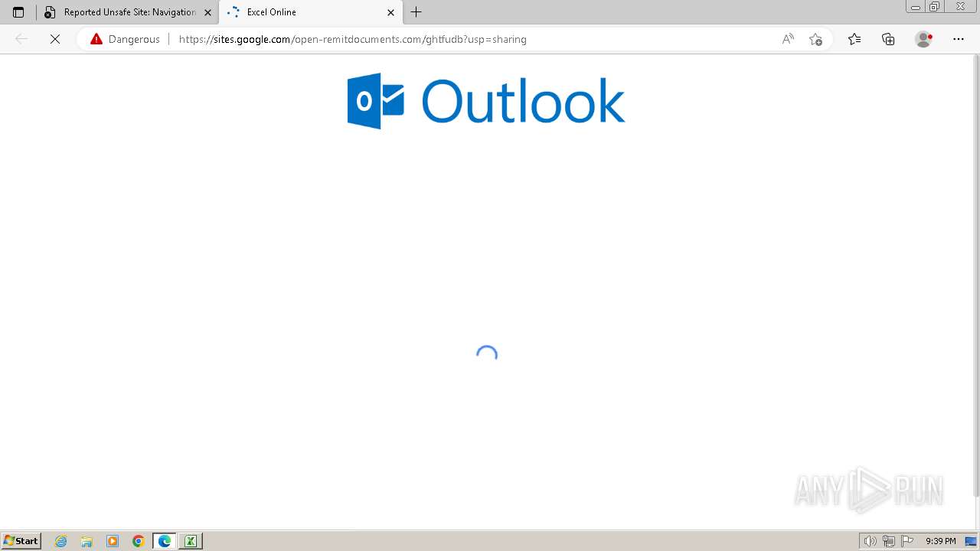Open File Explorer from taskbar
The image size is (980, 551).
87,541
